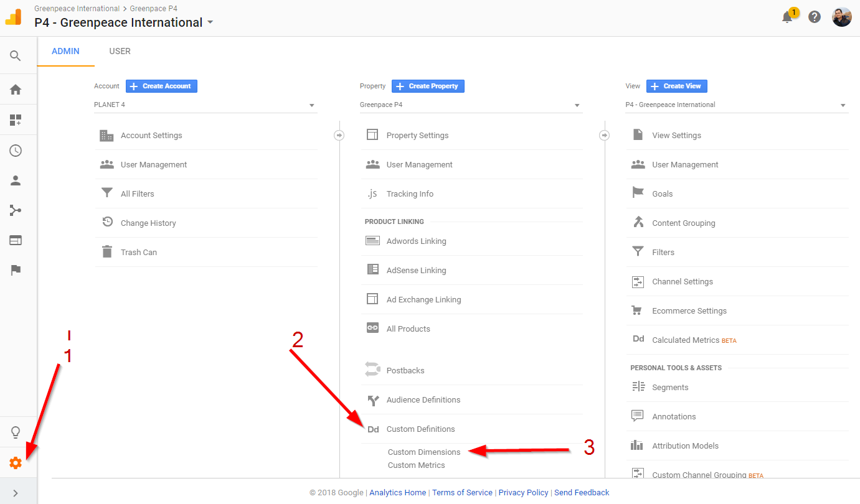
Task: Click Send Feedback footer link
Action: (x=582, y=492)
